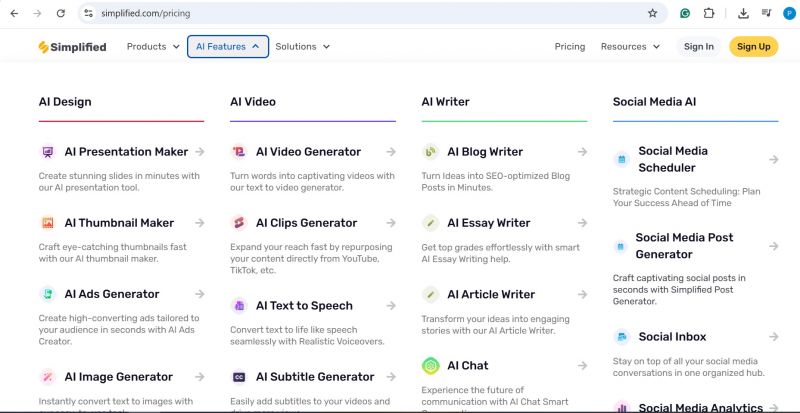View site information icon in address bar
This screenshot has width=800, height=413.
coord(88,13)
